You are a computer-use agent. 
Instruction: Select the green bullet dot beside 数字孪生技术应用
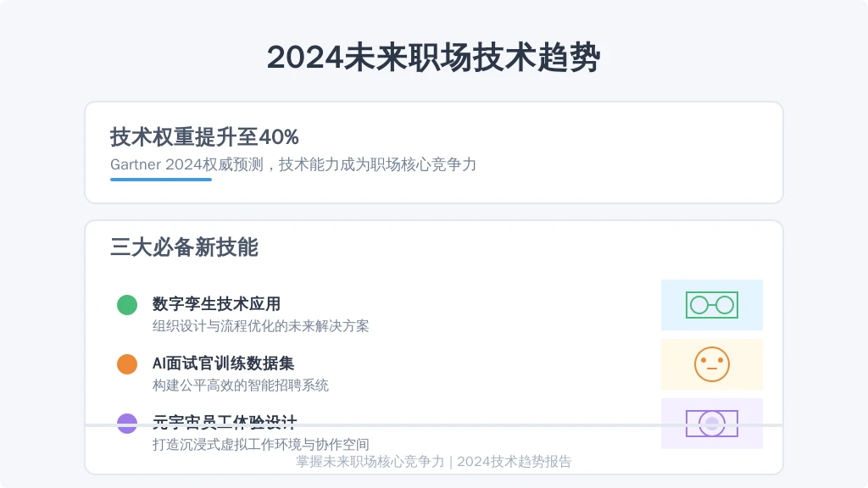point(127,305)
